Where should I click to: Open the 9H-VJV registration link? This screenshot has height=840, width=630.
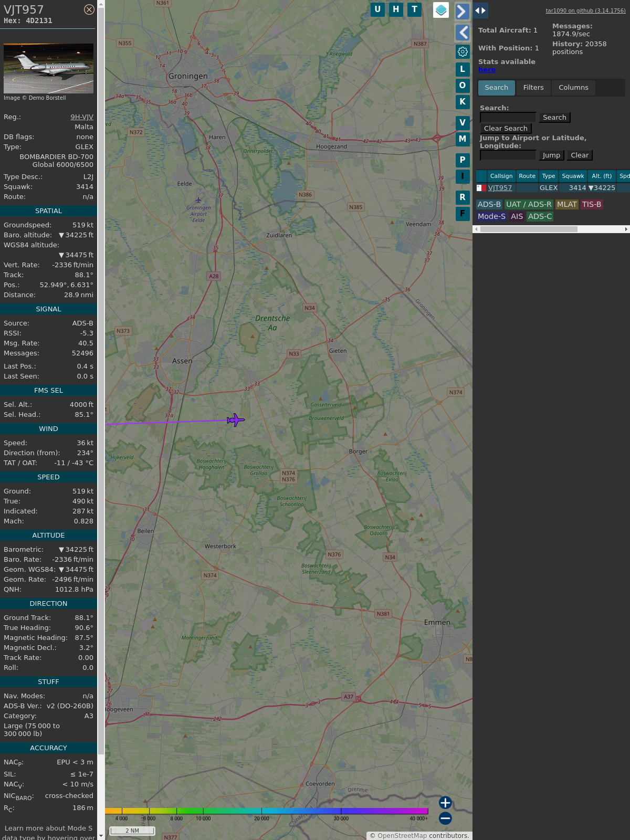[82, 117]
